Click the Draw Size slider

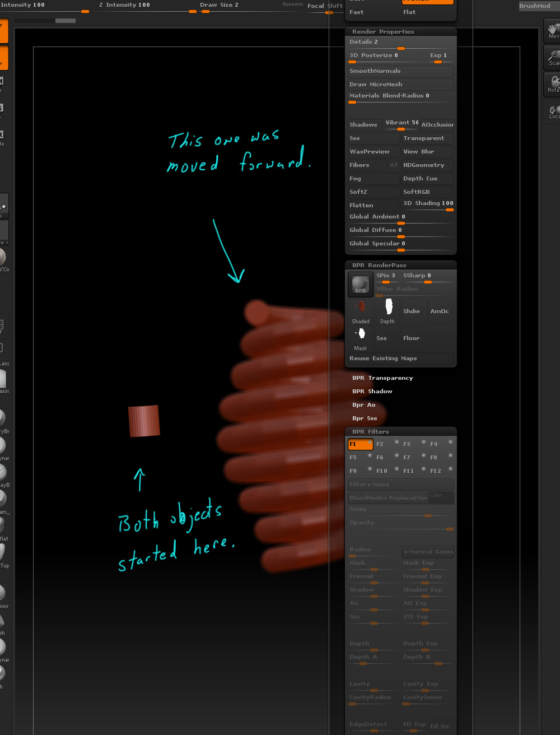pyautogui.click(x=250, y=7)
